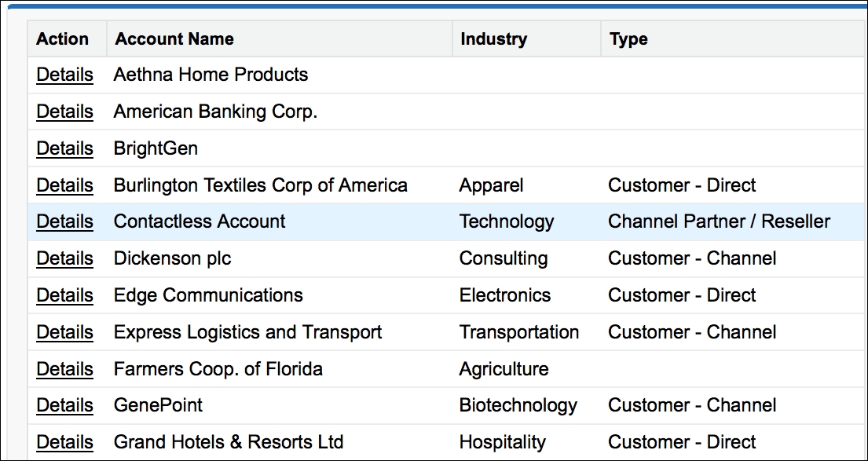This screenshot has height=461, width=868.
Task: Select the Contactless Account name cell
Action: (x=200, y=222)
